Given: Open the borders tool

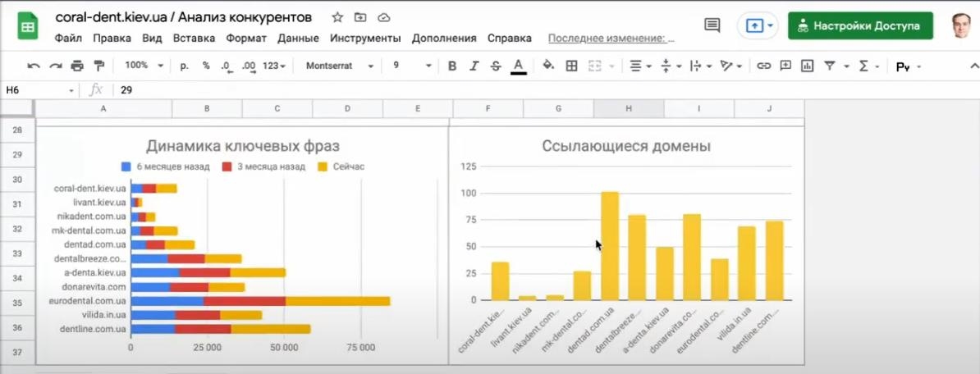Looking at the screenshot, I should 571,66.
